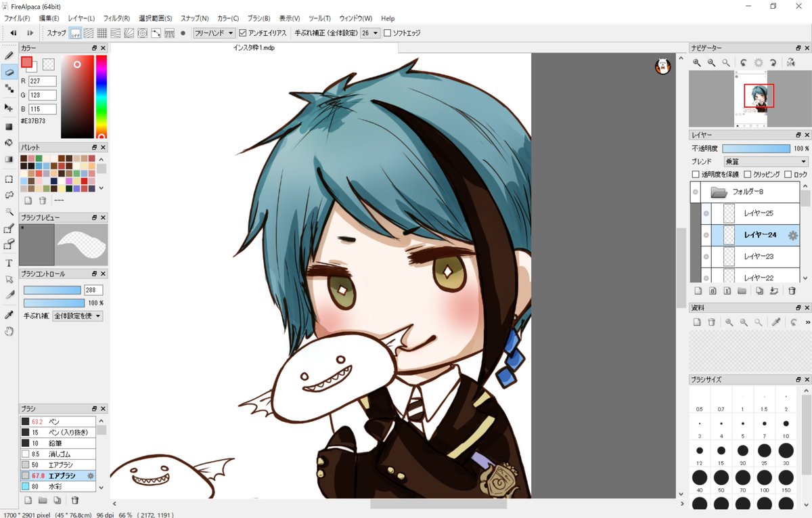
Task: Select the Eraser tool
Action: pos(9,72)
